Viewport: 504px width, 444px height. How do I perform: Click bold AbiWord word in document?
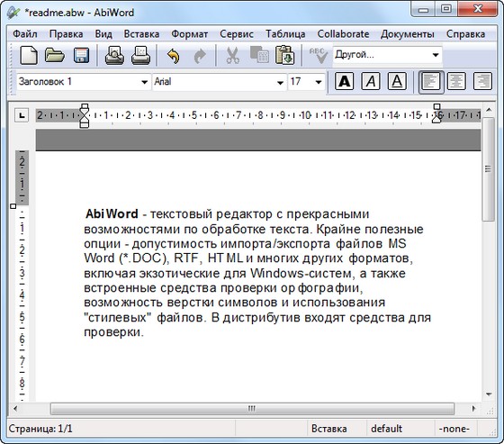(112, 214)
